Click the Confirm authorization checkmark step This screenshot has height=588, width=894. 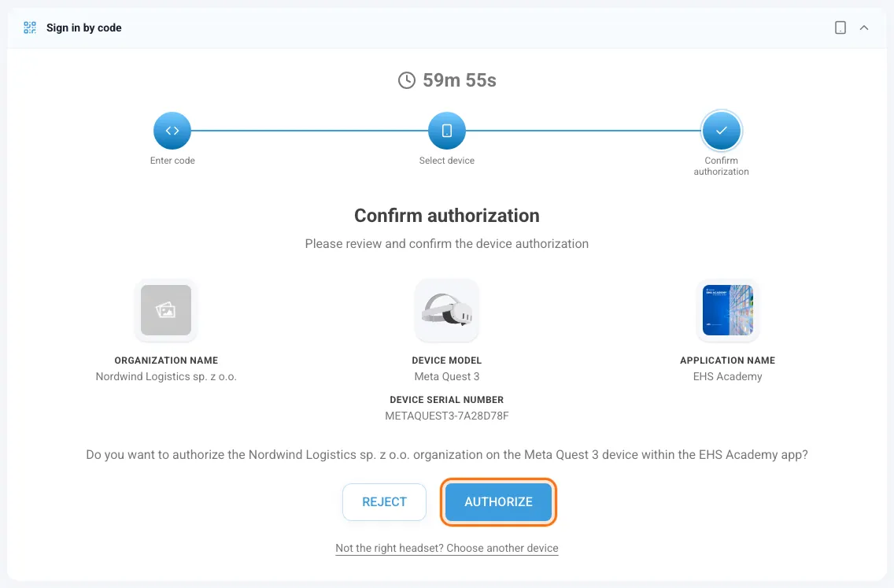(721, 131)
